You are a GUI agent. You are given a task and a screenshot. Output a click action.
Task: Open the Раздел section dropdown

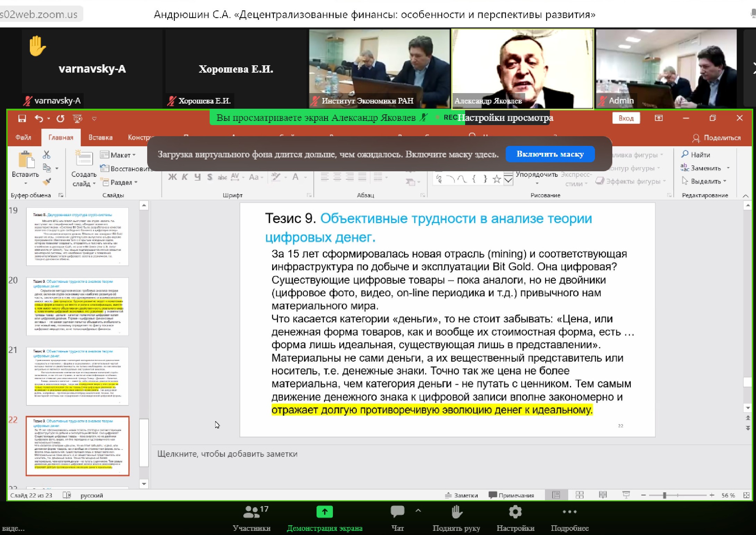click(x=119, y=182)
